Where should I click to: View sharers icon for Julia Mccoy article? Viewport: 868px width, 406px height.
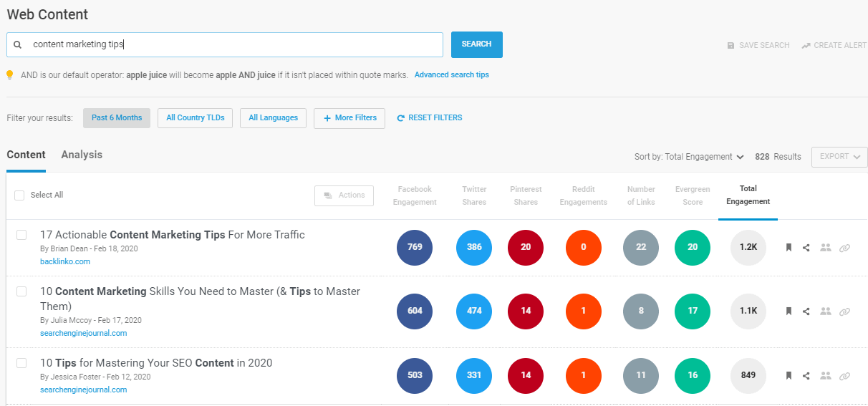click(826, 311)
